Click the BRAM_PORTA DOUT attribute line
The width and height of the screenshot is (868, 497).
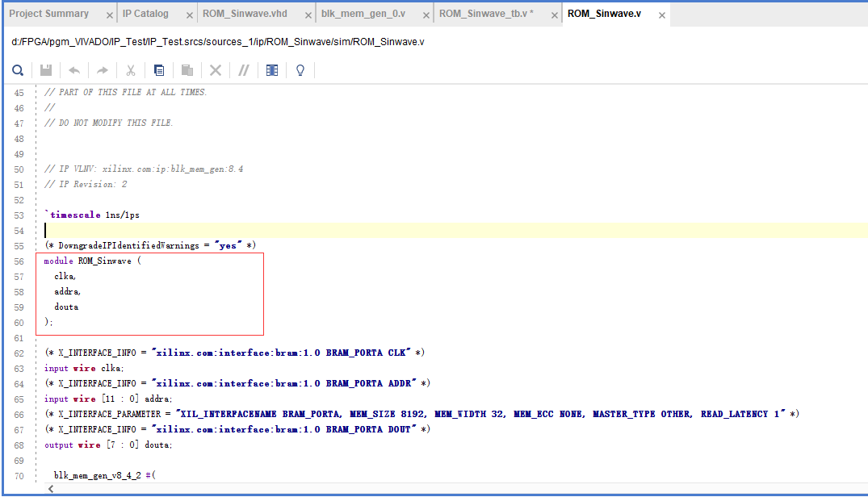(237, 429)
